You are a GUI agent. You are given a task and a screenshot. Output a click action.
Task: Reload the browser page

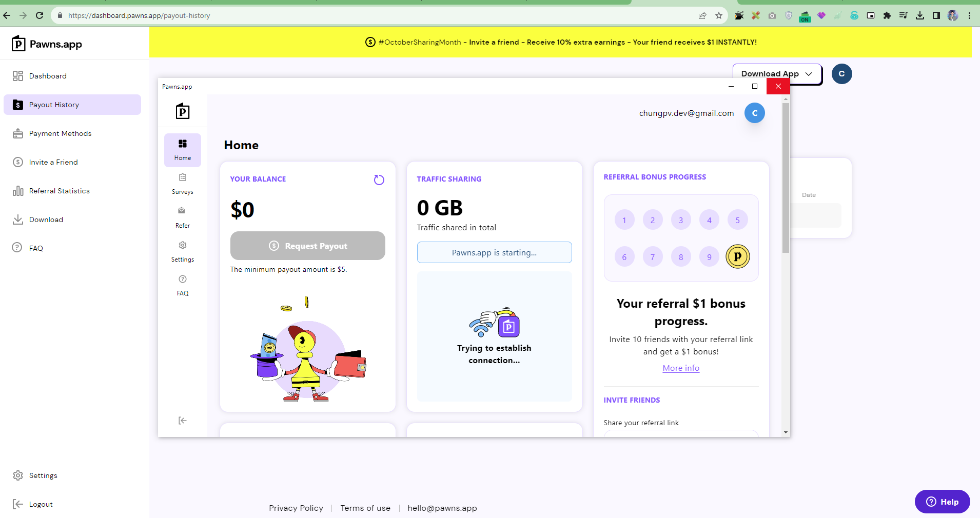tap(40, 15)
